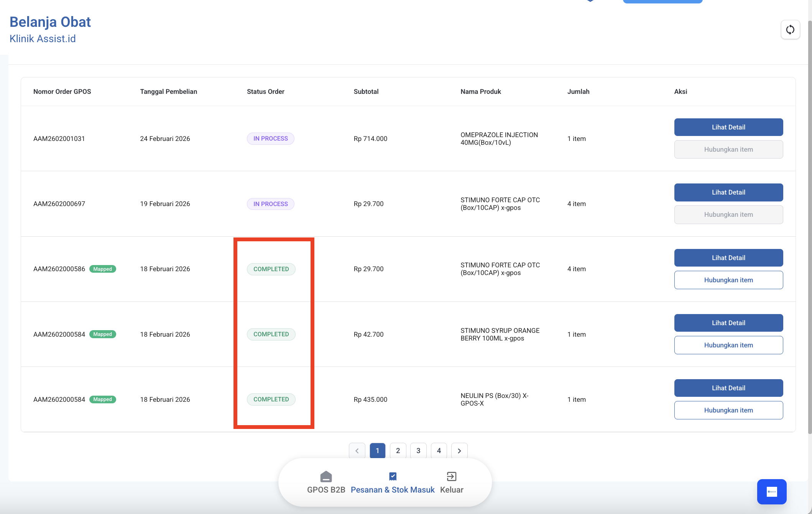Image resolution: width=812 pixels, height=514 pixels.
Task: Click the Keluar exit icon
Action: 451,476
